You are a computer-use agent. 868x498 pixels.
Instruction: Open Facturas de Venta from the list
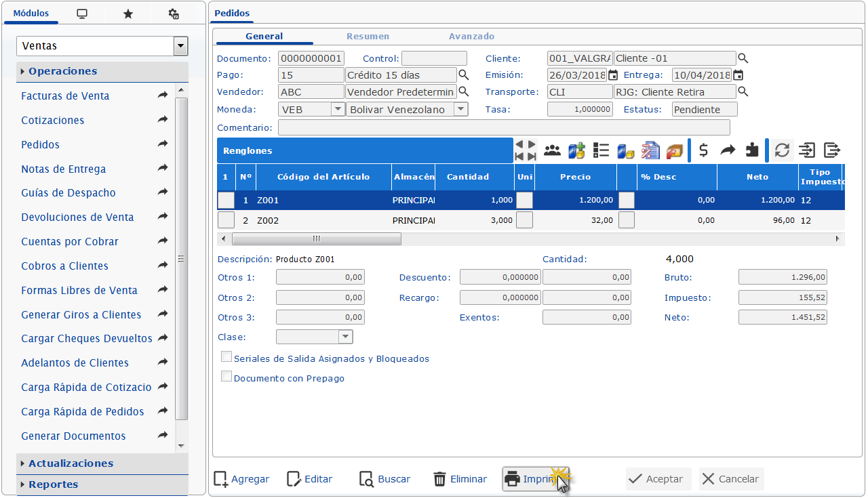pos(65,96)
